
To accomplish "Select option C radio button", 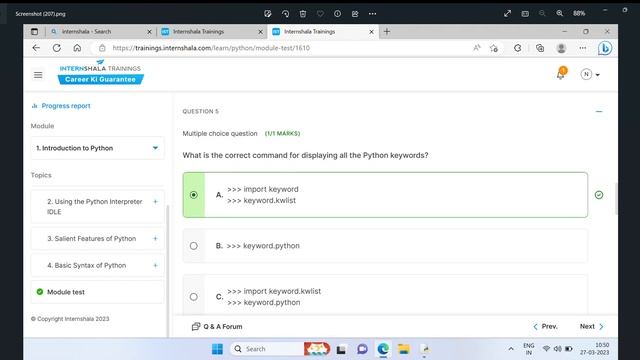I will tap(193, 297).
